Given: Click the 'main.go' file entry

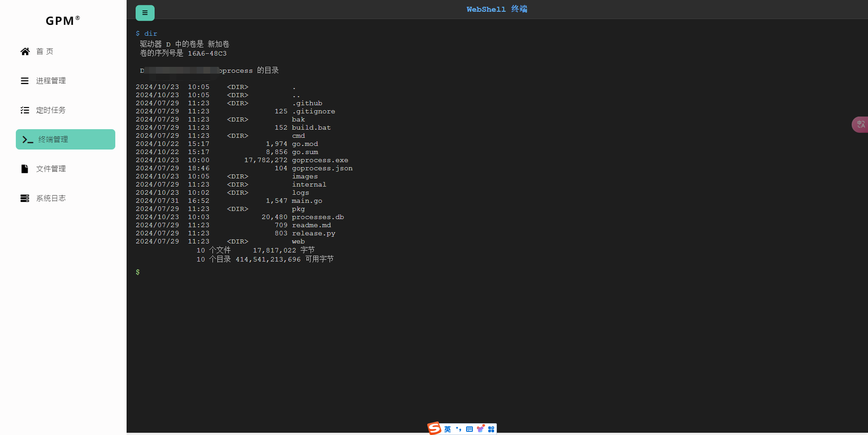Looking at the screenshot, I should point(307,201).
